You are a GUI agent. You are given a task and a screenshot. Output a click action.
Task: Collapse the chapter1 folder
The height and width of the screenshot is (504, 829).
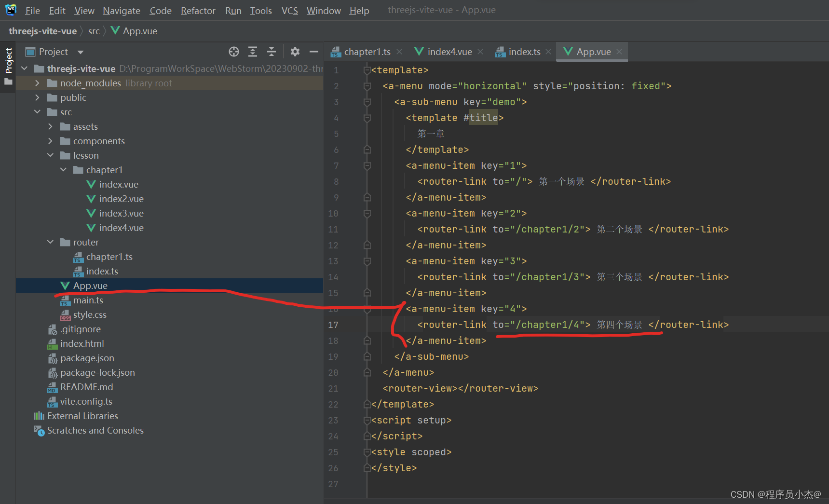[64, 170]
